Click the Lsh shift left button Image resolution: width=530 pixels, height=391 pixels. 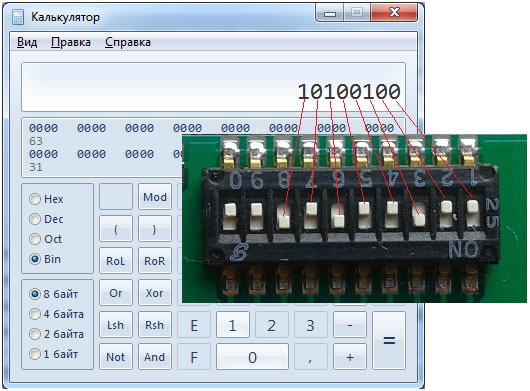(116, 325)
